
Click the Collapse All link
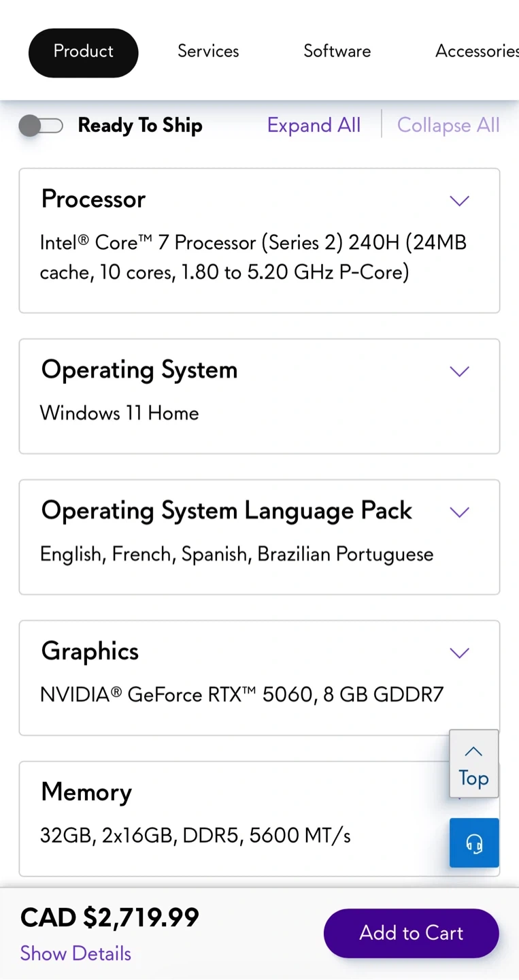pos(448,125)
